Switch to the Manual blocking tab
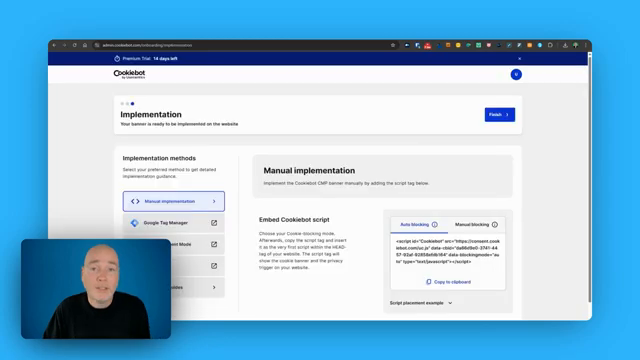The height and width of the screenshot is (360, 640). click(476, 224)
